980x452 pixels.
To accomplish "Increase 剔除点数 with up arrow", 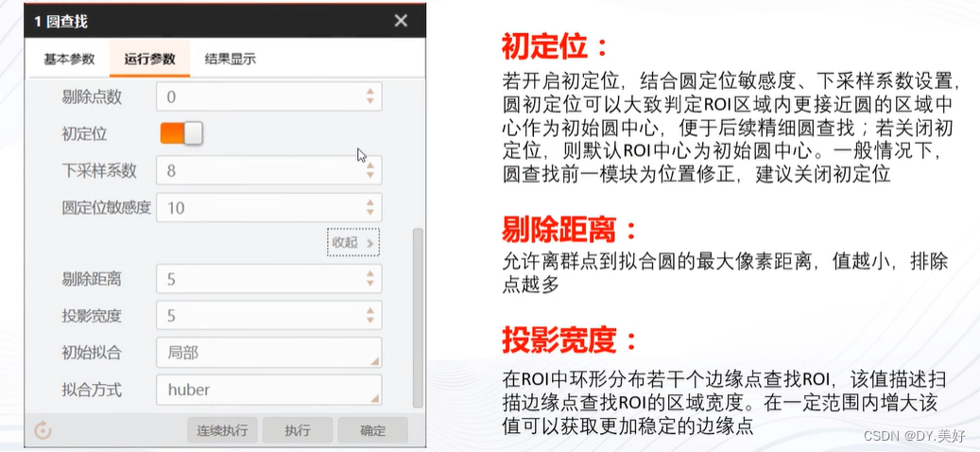I will pos(370,92).
